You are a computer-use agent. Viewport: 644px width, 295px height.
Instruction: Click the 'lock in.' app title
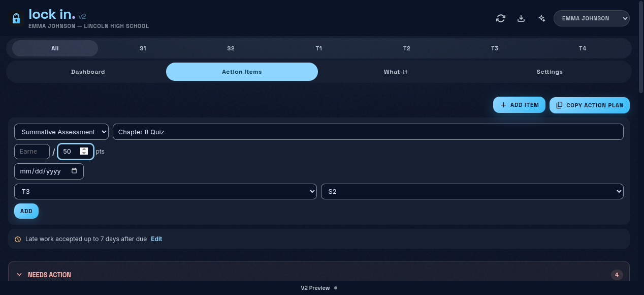[52, 14]
